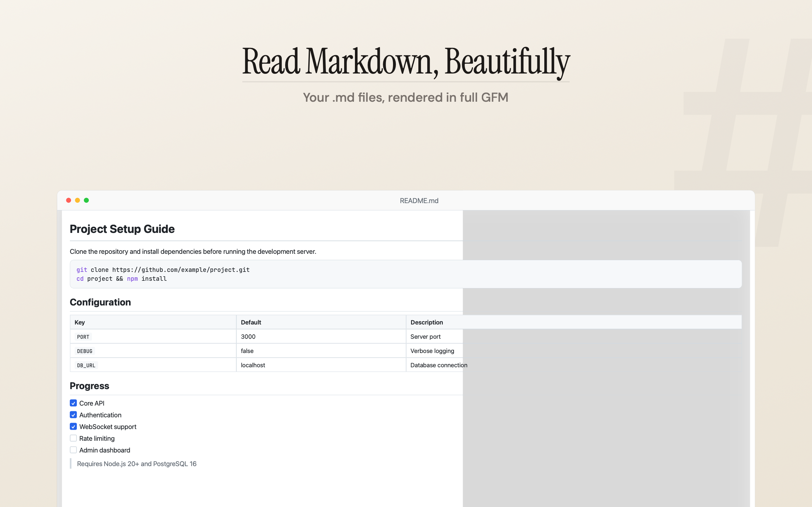Click the green fullscreen window button

coord(86,200)
